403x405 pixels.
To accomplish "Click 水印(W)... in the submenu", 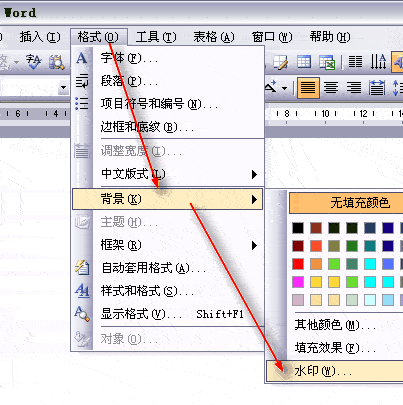I will click(x=334, y=371).
